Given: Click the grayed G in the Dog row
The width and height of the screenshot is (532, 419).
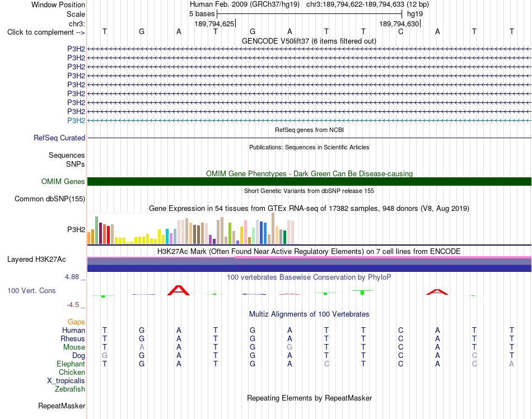Looking at the screenshot, I should [105, 356].
